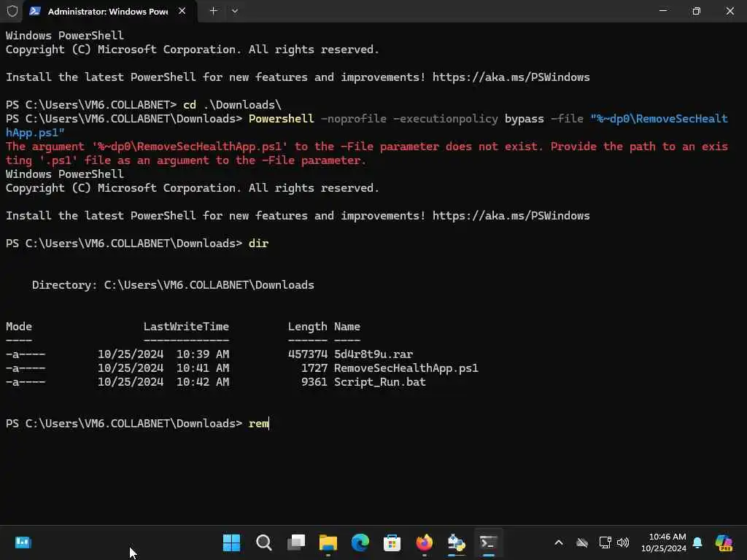
Task: Open network status tray icon
Action: 605,542
